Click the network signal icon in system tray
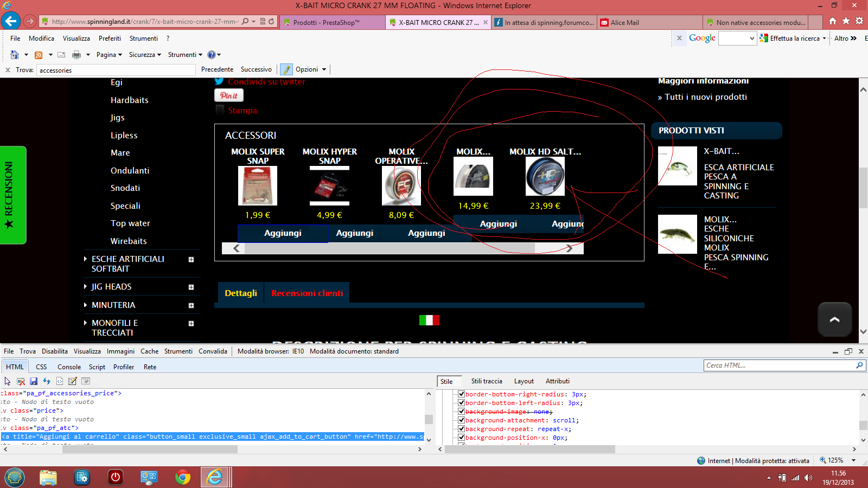This screenshot has height=488, width=868. (795, 478)
